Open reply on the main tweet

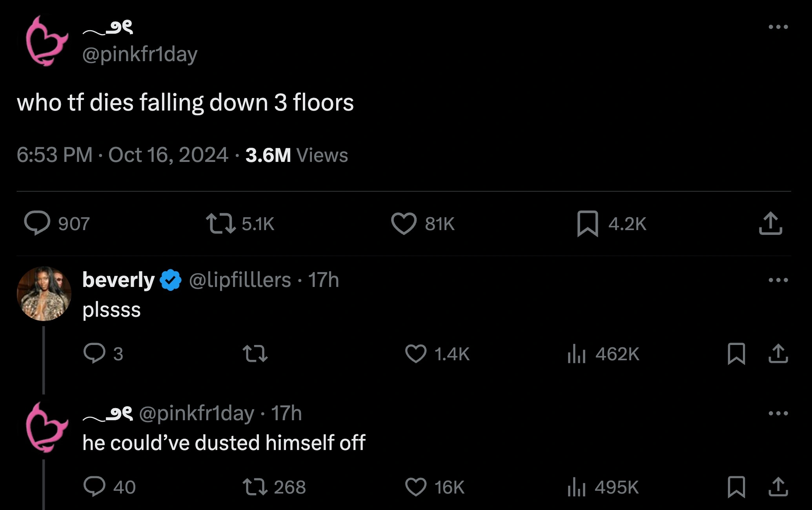(37, 223)
